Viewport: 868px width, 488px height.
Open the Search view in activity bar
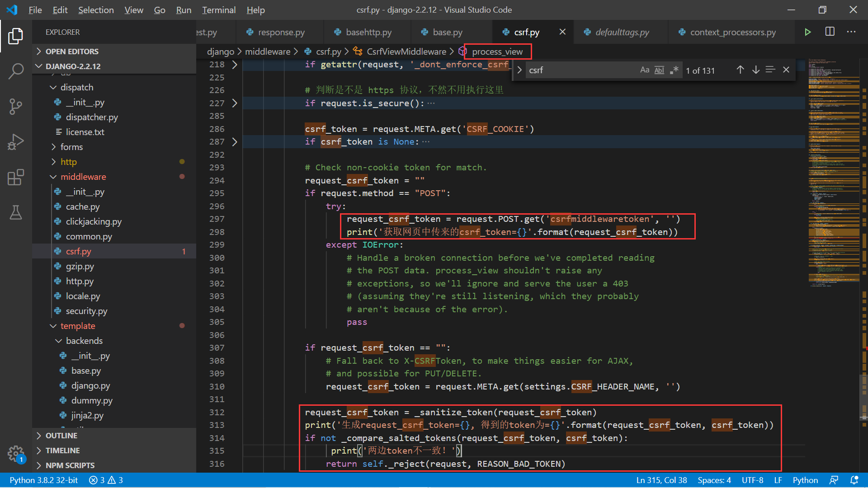(16, 71)
